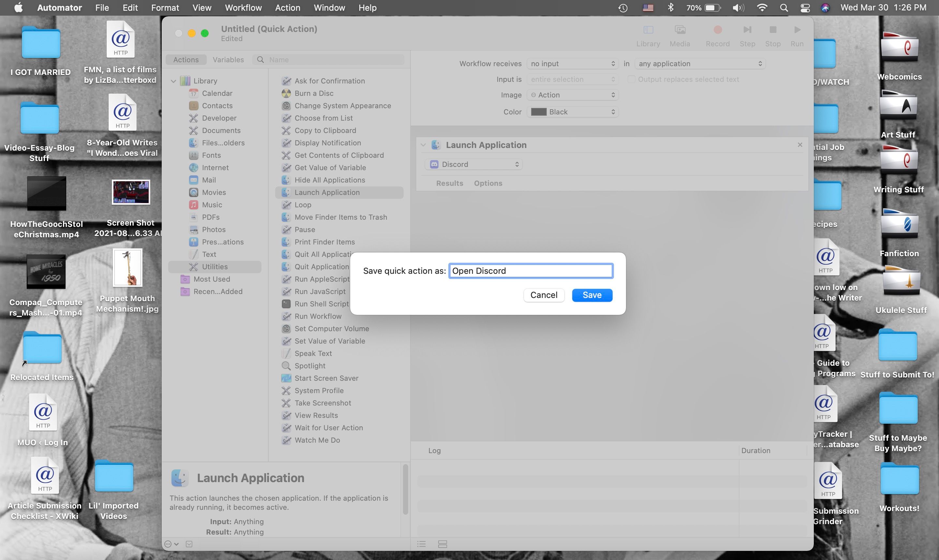Click the Open Discord name input field
The width and height of the screenshot is (939, 560).
[530, 271]
